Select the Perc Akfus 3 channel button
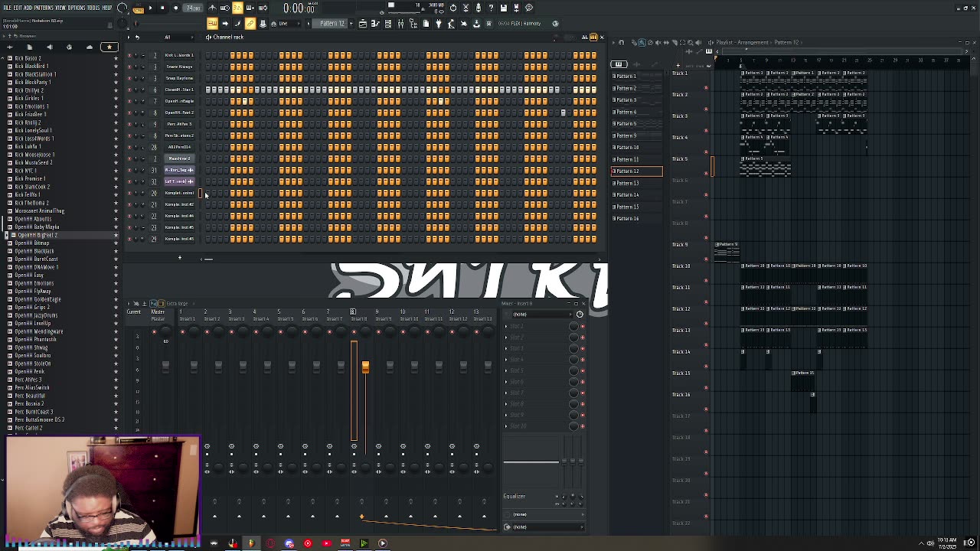This screenshot has height=551, width=980. click(179, 124)
